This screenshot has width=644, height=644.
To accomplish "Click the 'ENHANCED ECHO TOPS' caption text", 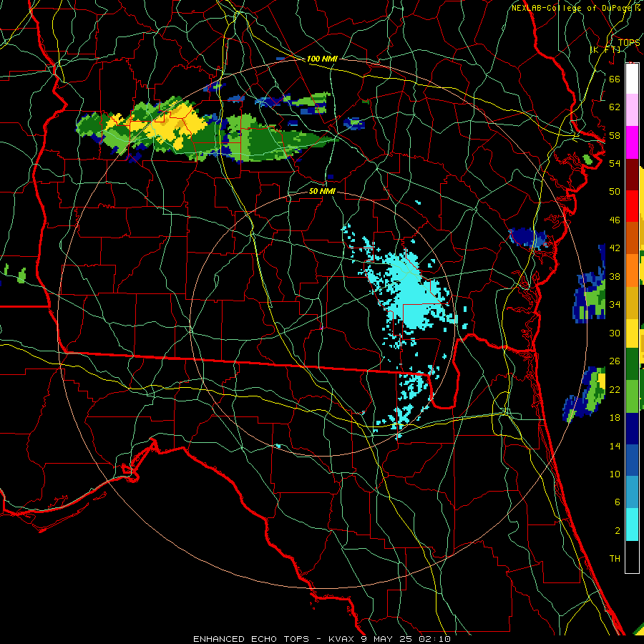I will tap(250, 639).
